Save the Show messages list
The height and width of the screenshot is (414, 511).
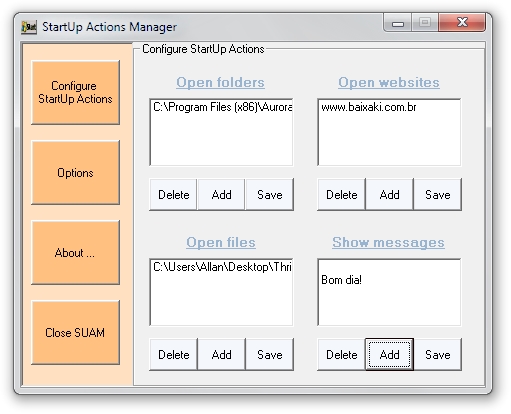438,355
